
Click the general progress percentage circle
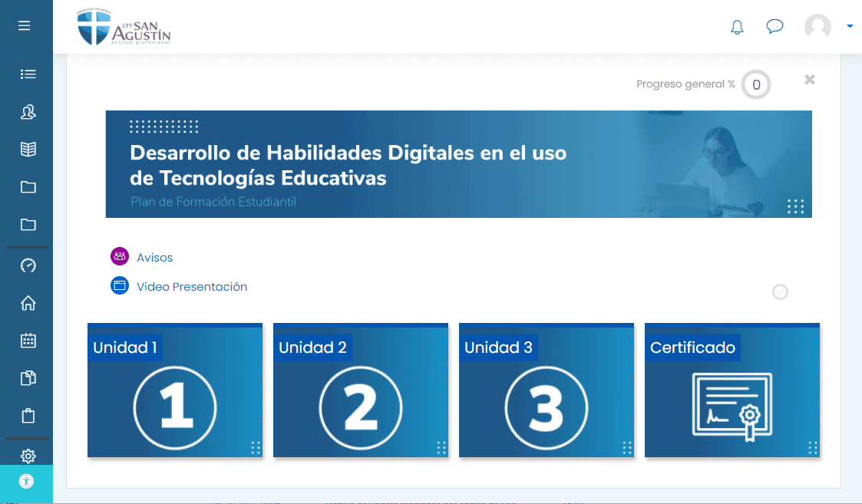coord(756,85)
